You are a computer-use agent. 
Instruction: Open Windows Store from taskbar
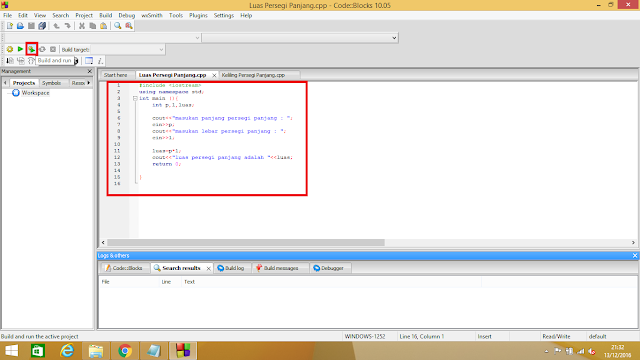pyautogui.click(x=38, y=351)
